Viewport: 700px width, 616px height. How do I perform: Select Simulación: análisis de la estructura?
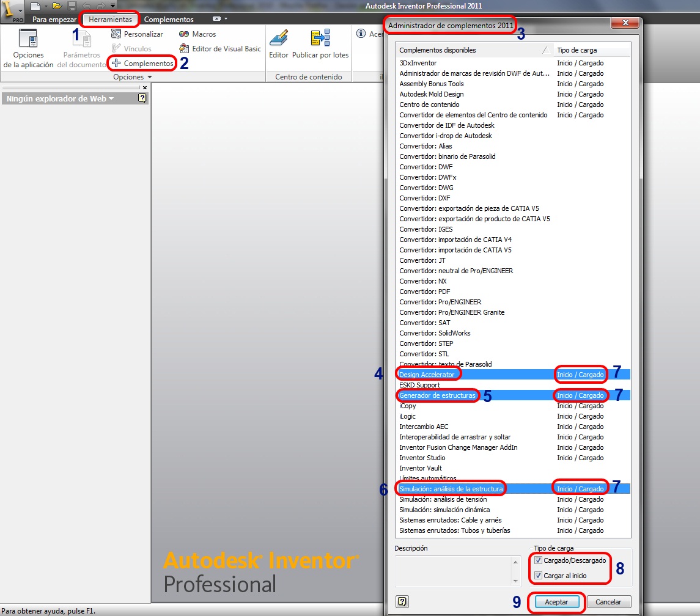coord(513,489)
